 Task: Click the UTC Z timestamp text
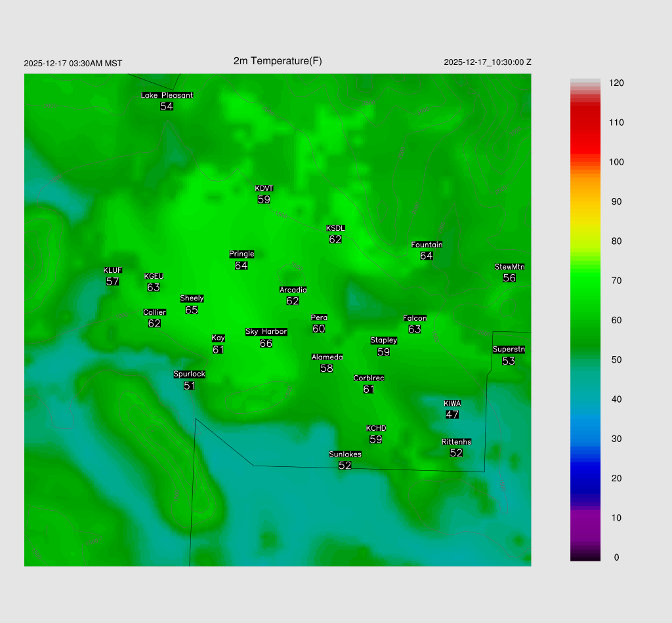(x=487, y=62)
